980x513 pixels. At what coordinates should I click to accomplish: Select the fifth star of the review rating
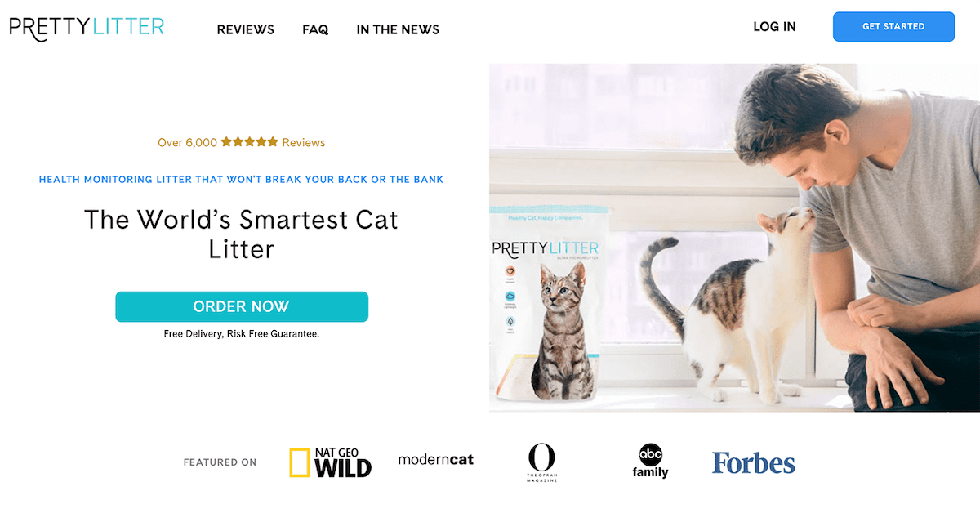click(272, 141)
